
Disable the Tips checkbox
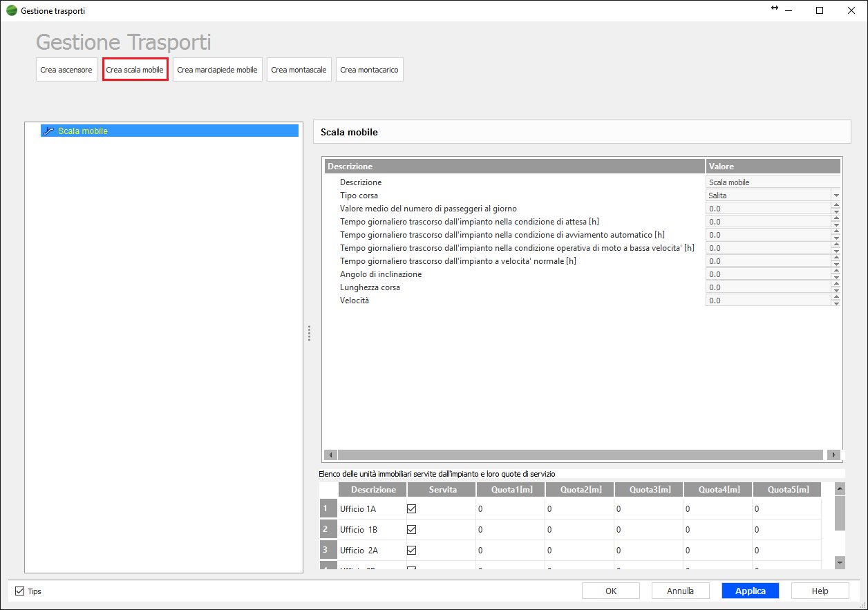(19, 591)
